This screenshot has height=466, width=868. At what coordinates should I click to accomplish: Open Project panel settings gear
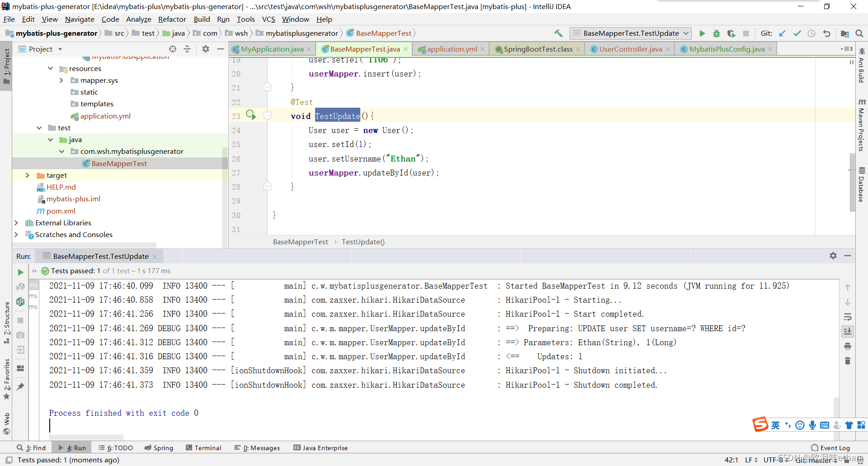(x=206, y=49)
